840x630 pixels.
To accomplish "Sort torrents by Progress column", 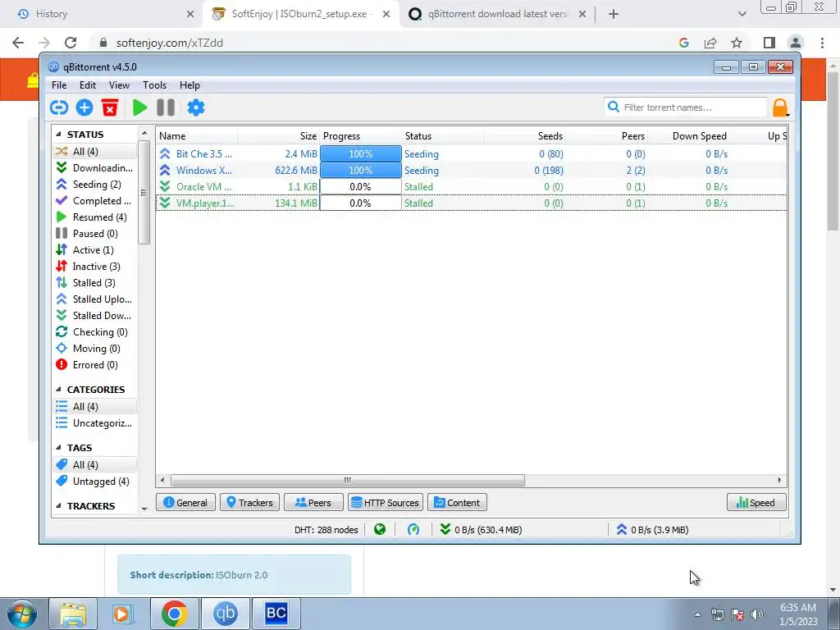I will [361, 136].
